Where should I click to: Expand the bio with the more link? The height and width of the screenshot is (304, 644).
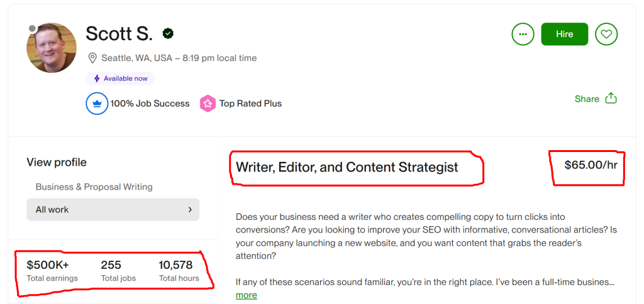tap(247, 295)
